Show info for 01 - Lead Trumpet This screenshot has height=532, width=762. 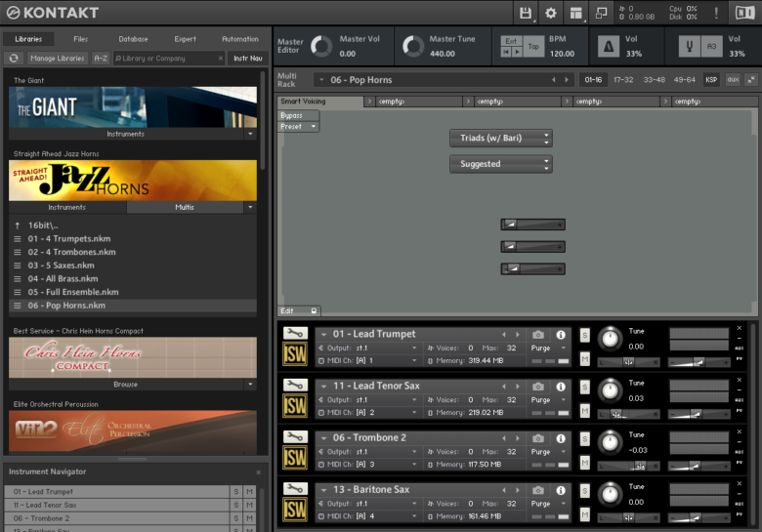[561, 335]
